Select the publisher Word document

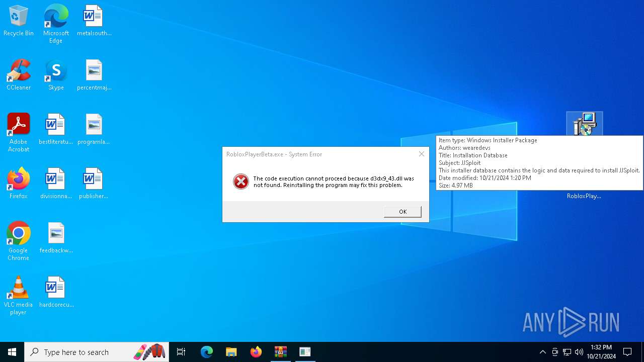(94, 184)
